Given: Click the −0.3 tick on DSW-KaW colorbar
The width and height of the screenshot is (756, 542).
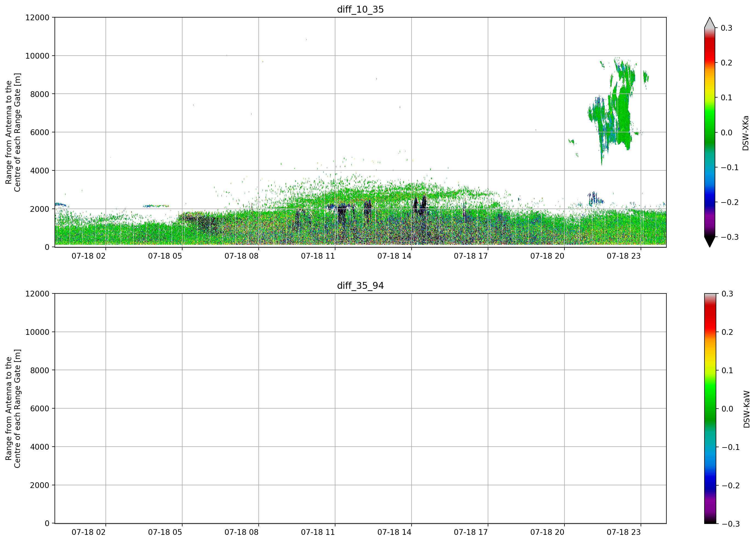Looking at the screenshot, I should pos(730,524).
